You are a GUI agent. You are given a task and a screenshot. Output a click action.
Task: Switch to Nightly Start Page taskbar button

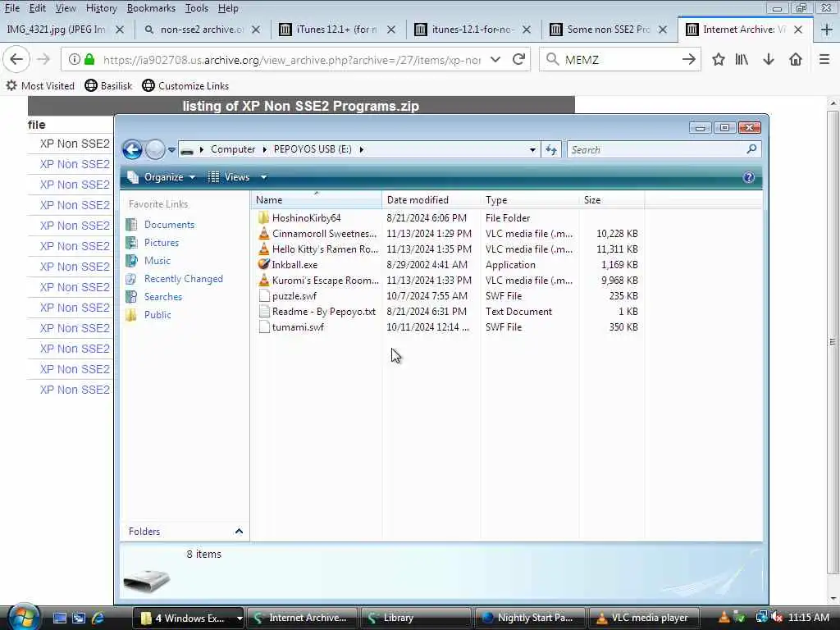point(529,618)
